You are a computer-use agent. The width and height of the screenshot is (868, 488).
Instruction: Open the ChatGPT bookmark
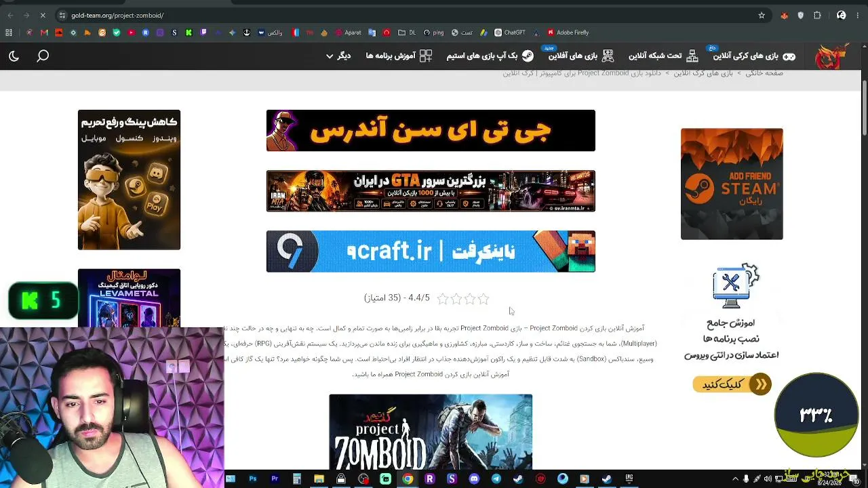pos(510,33)
